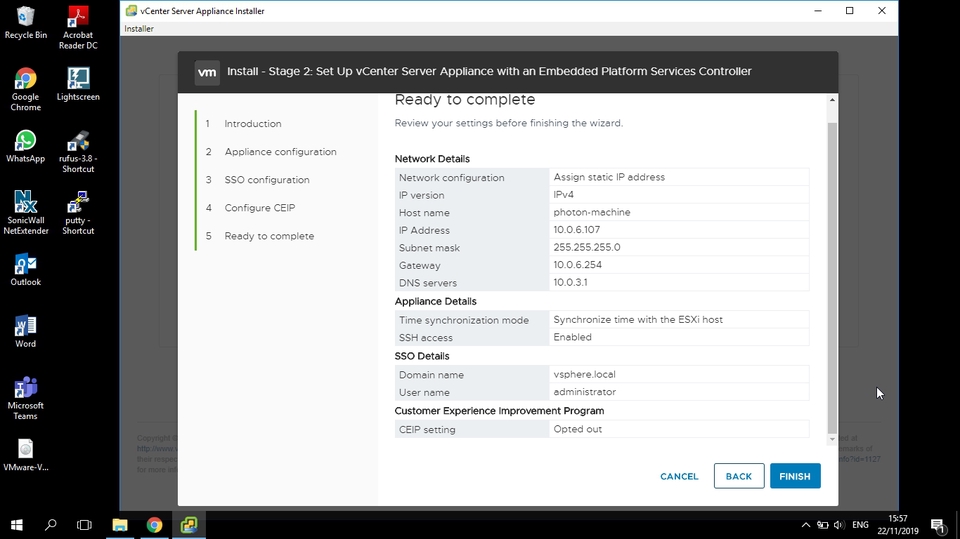Open the Installer menu

139,29
